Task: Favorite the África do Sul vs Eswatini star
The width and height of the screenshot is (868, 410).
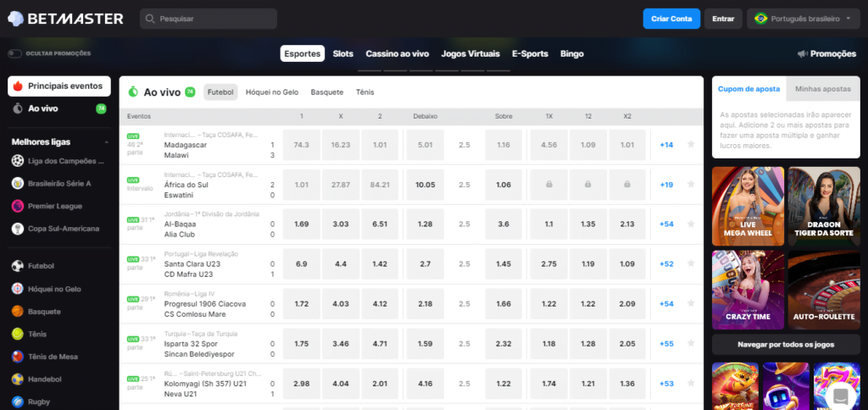Action: [x=691, y=185]
